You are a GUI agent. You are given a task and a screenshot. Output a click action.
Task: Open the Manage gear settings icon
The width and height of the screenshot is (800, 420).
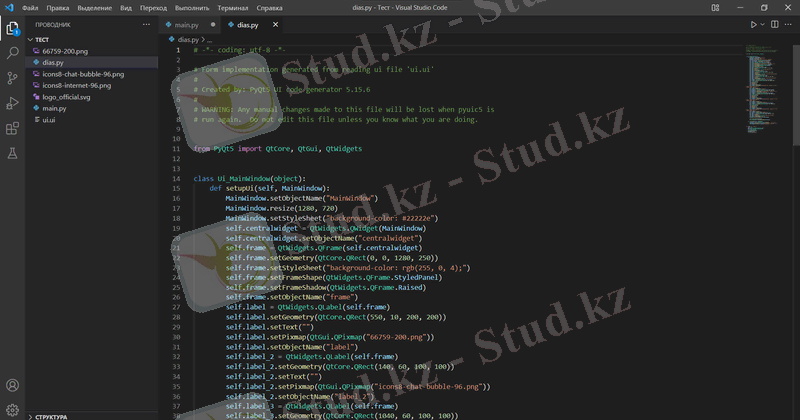click(13, 409)
